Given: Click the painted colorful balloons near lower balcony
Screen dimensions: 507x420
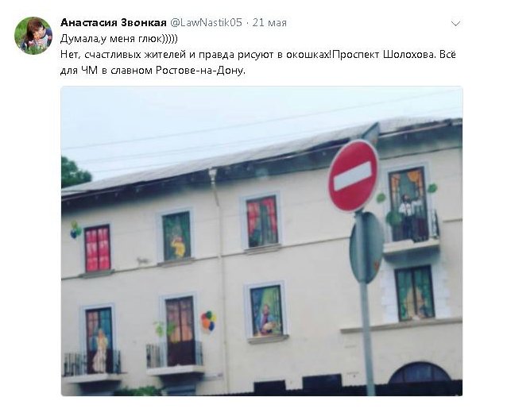Looking at the screenshot, I should click(x=208, y=321).
